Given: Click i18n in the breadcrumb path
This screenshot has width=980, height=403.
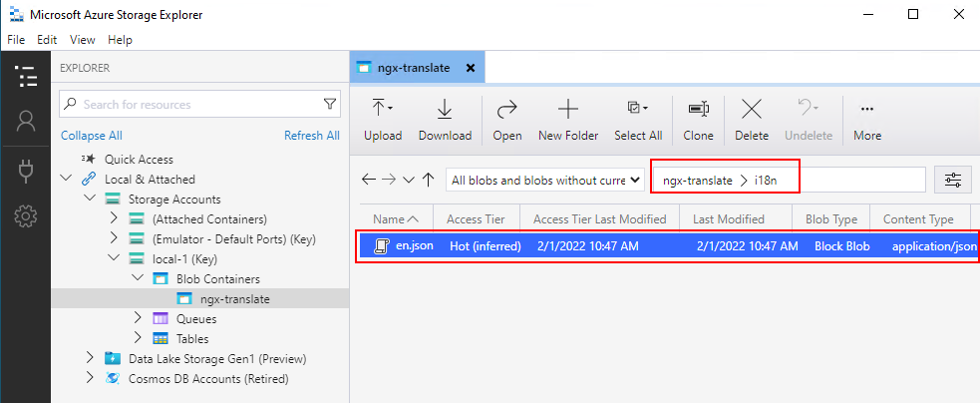Looking at the screenshot, I should 765,181.
